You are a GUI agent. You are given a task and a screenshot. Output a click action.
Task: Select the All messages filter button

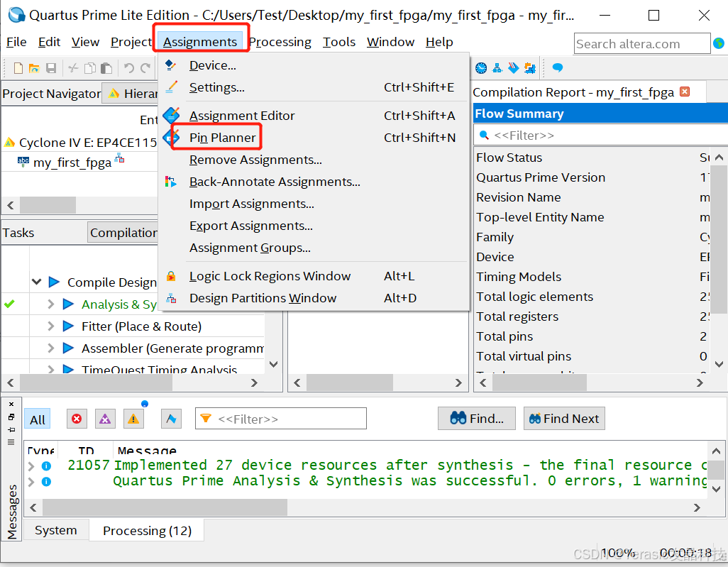coord(37,419)
